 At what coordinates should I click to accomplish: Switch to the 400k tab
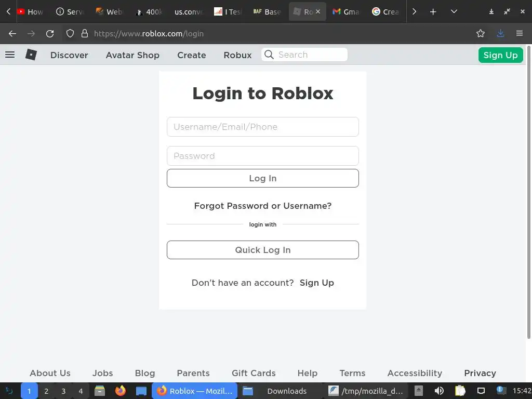pos(149,12)
